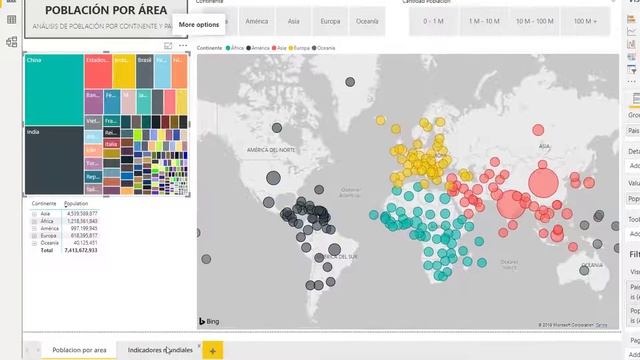The image size is (640, 360).
Task: Open Data view from left sidebar
Action: coord(11,20)
